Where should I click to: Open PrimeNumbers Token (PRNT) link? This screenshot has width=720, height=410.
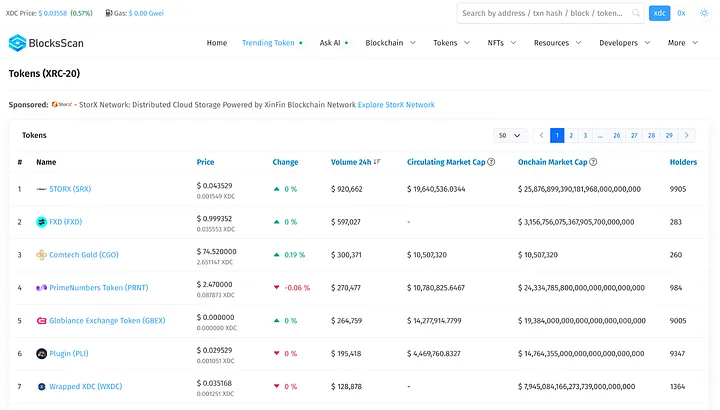(98, 287)
